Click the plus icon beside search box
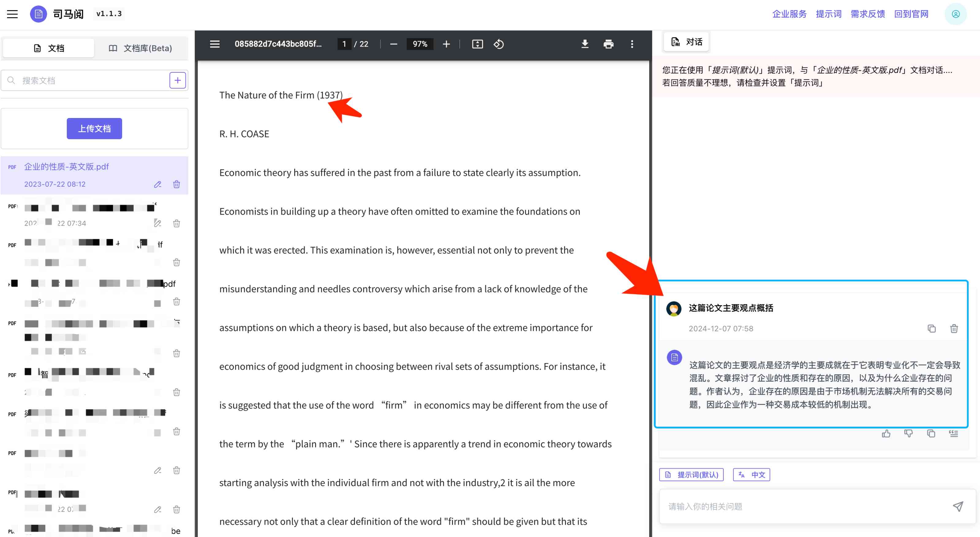This screenshot has height=537, width=980. 177,80
